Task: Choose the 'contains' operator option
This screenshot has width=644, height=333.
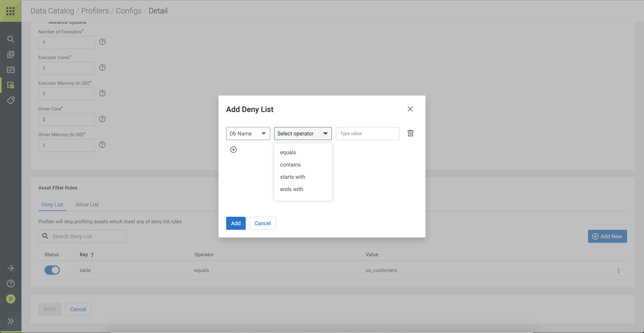Action: point(290,165)
